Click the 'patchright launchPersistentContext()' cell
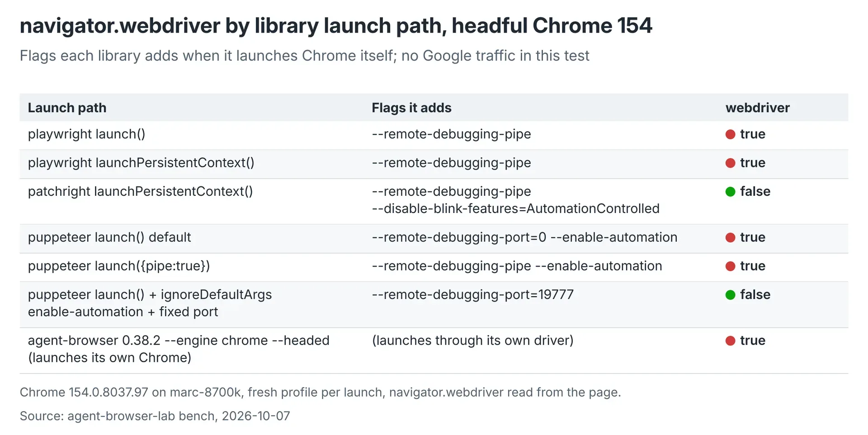 140,192
